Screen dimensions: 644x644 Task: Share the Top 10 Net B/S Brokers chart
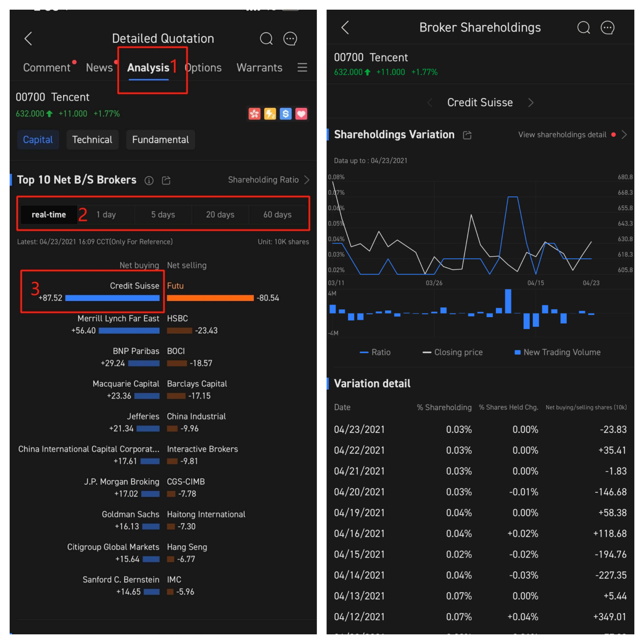pyautogui.click(x=166, y=180)
